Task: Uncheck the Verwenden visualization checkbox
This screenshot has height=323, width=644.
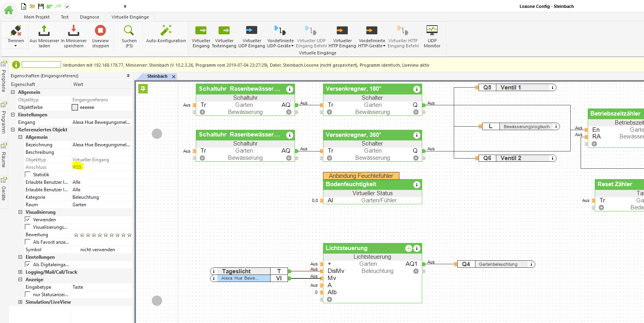Action: pyautogui.click(x=28, y=220)
